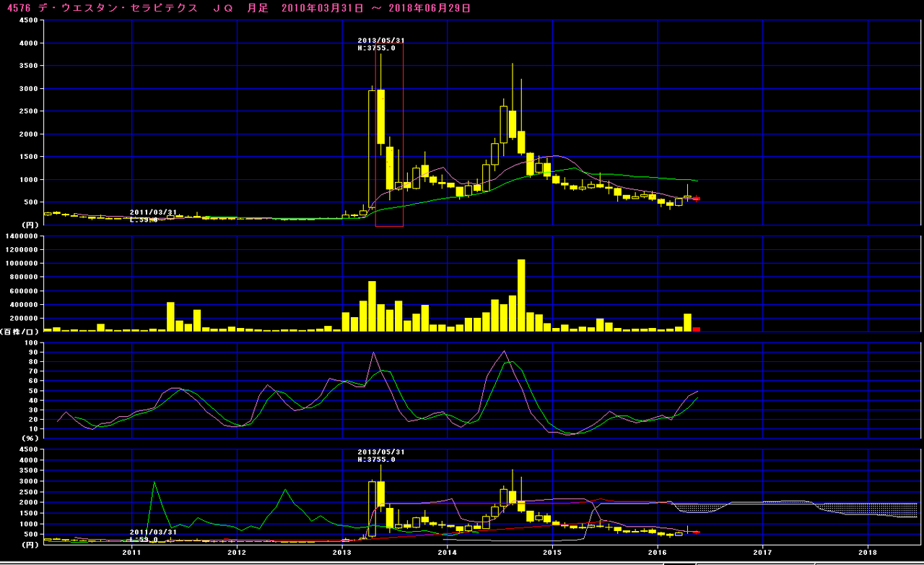This screenshot has width=924, height=565.
Task: Select the H:3755.0 high annotation in the top chart
Action: [377, 48]
